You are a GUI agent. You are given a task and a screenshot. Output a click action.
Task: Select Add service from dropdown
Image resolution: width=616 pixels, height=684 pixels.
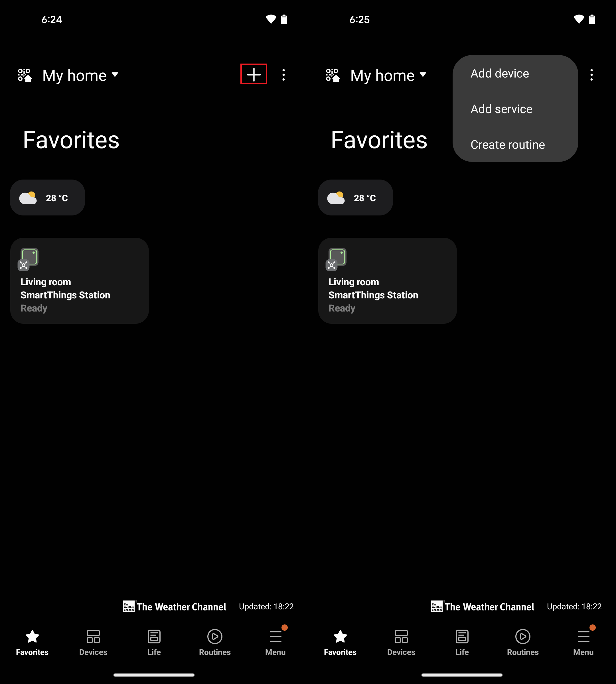[x=502, y=109]
